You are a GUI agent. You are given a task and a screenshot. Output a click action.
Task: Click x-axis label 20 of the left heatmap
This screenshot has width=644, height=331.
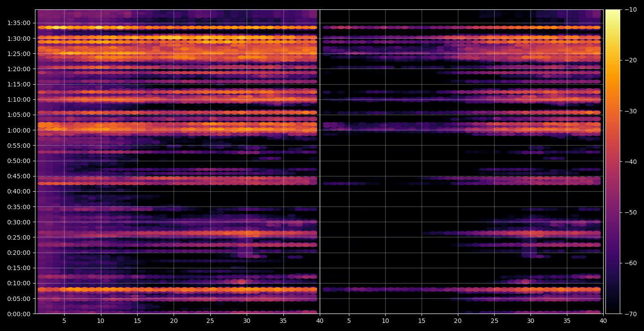pos(174,321)
